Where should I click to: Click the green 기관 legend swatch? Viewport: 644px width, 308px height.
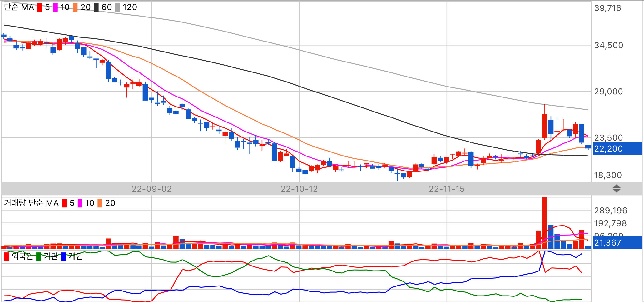39,257
